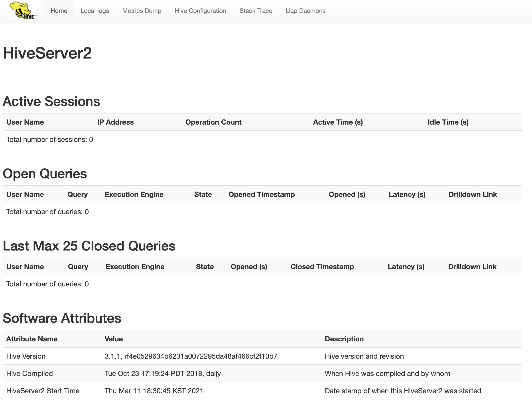Click the Attribute Name column header
532x403 pixels.
pos(32,339)
